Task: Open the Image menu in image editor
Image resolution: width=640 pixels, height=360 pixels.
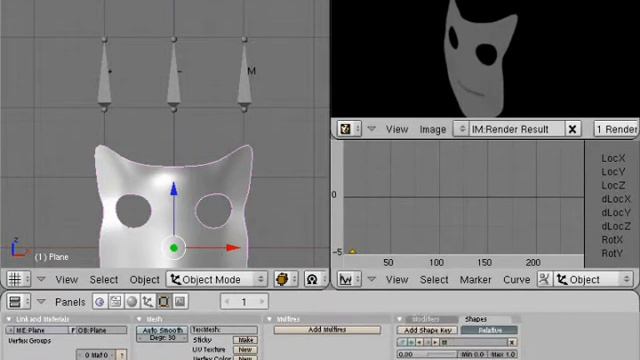Action: click(x=433, y=129)
